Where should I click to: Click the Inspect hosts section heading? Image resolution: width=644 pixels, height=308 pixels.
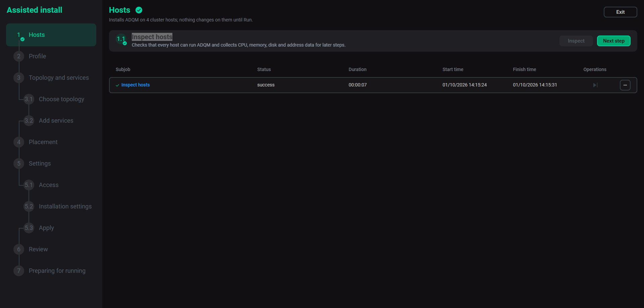coord(152,37)
